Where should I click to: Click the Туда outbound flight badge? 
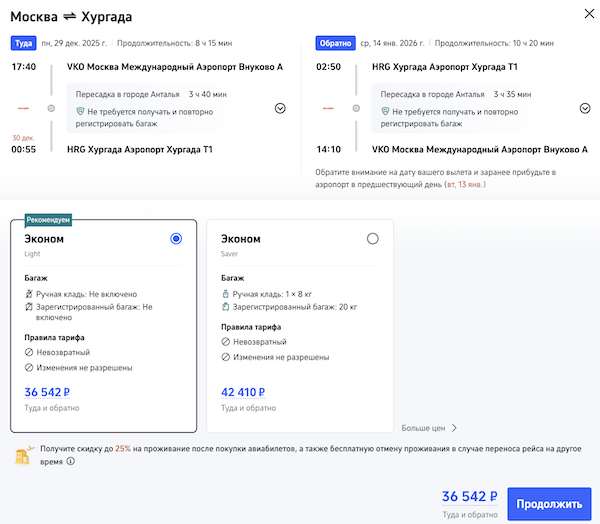click(24, 44)
